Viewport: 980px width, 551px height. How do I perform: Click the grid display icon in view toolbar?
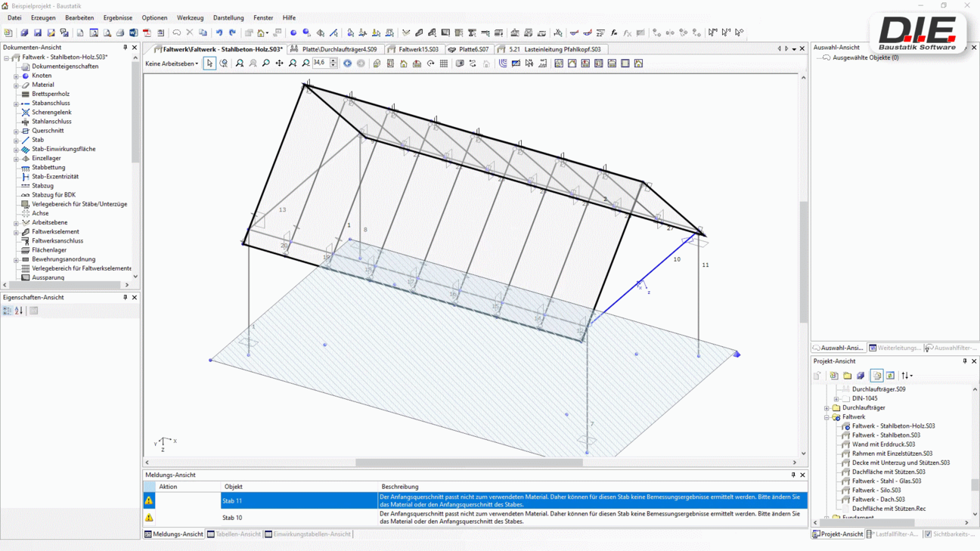(444, 63)
